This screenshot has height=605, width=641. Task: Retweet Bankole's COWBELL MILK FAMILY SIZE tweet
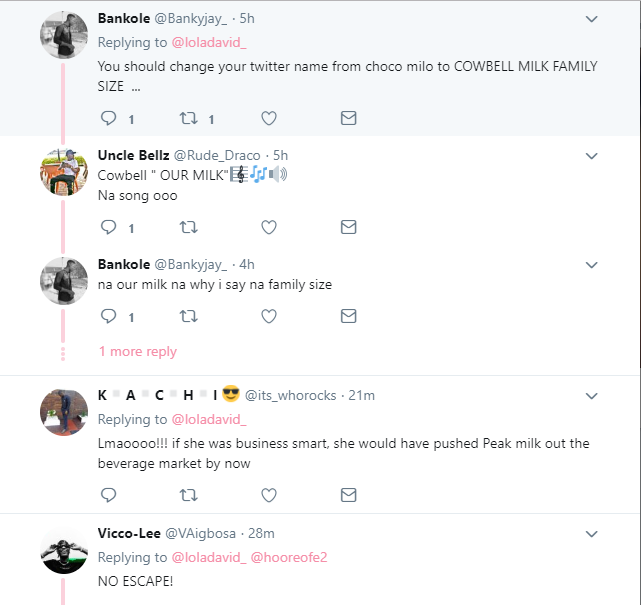point(187,118)
